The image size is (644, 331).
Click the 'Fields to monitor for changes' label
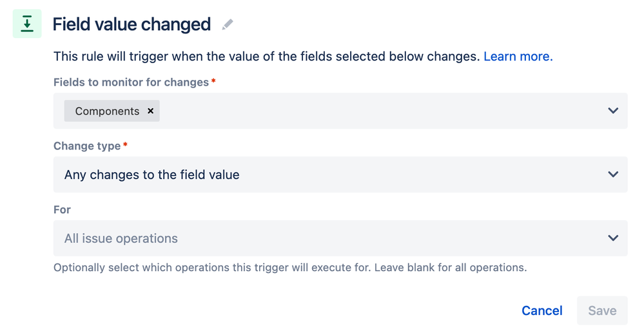[131, 82]
